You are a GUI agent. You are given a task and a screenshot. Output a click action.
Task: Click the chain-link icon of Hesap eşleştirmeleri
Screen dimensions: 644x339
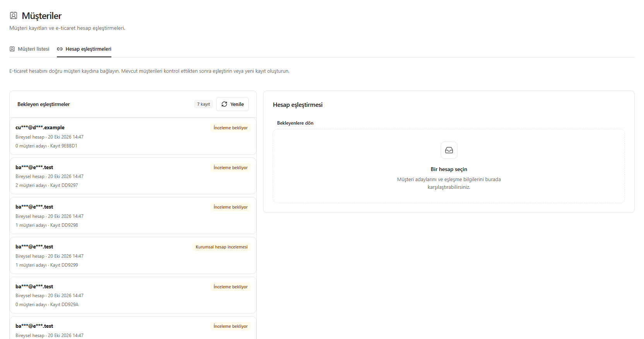60,49
